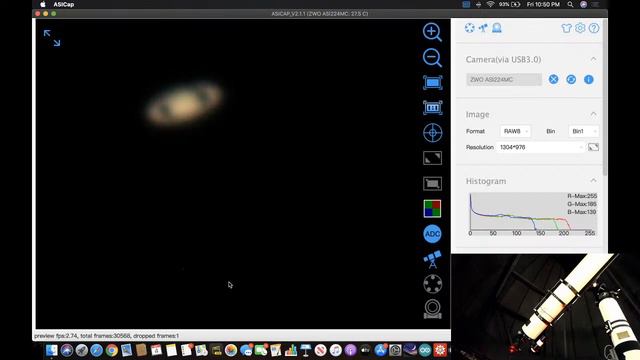Click the Saturn image in preview
The width and height of the screenshot is (640, 360).
point(184,103)
